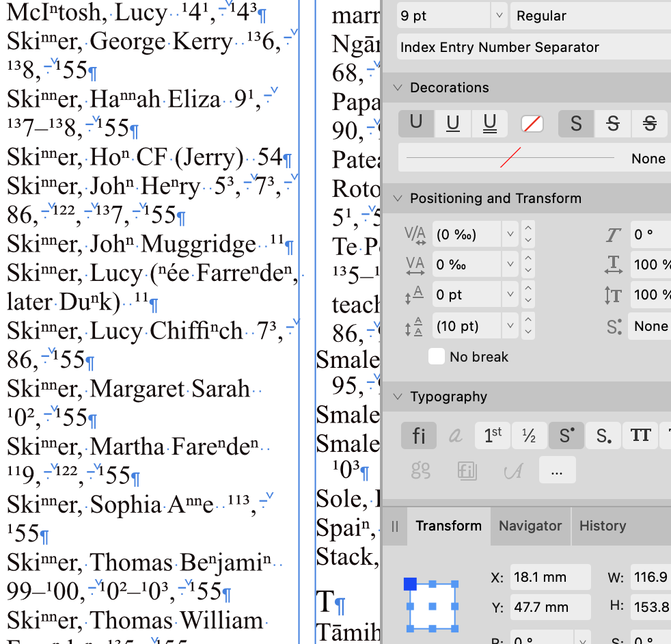Apply double strikethrough decoration
Screen dimensions: 671x644
[649, 124]
